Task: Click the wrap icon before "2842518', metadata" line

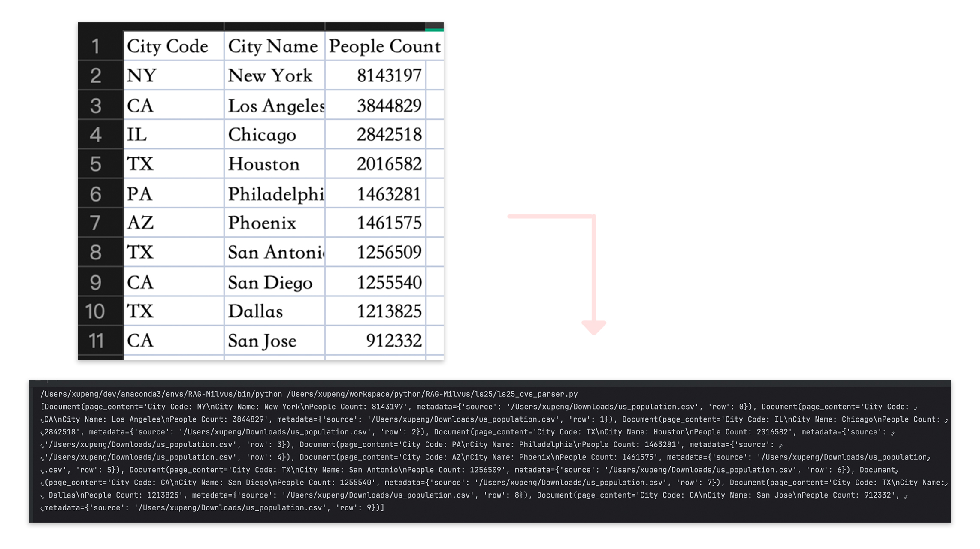Action: (42, 433)
